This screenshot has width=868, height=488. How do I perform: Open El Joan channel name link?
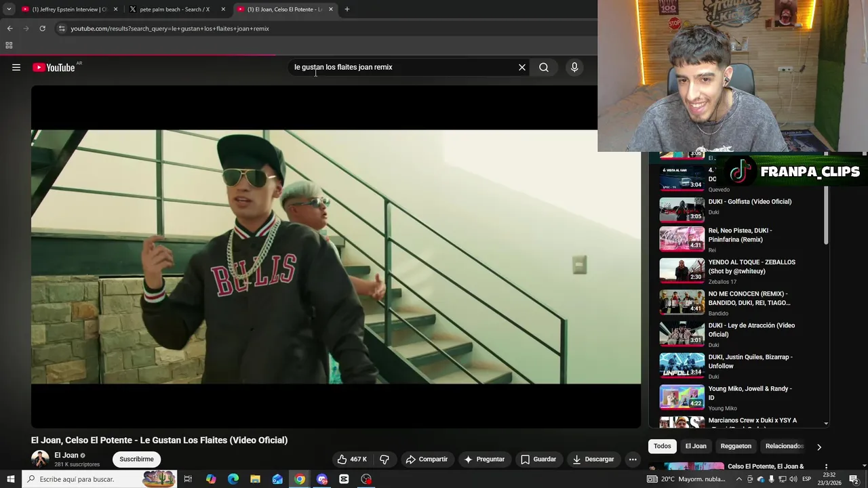pyautogui.click(x=66, y=455)
